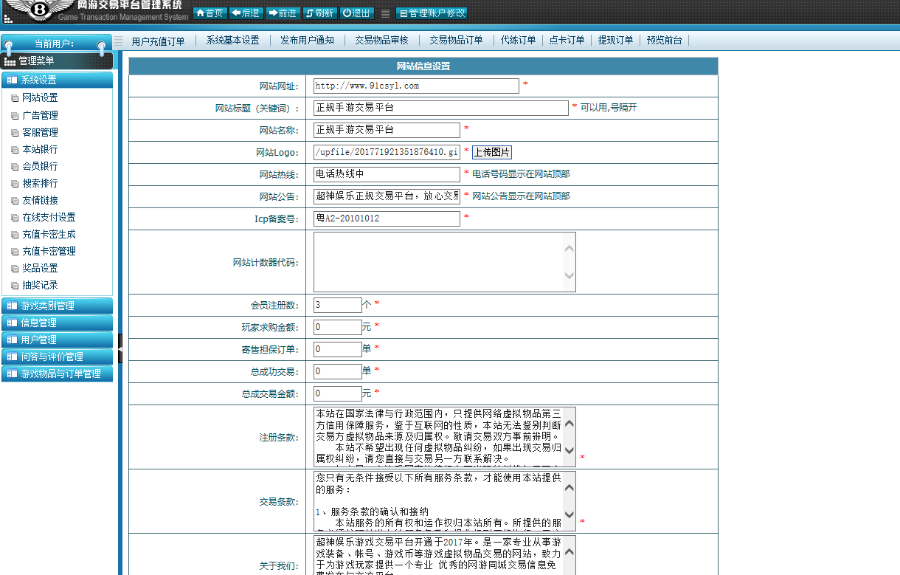
Task: Open 抽奖记录 in the sidebar
Action: coord(40,285)
